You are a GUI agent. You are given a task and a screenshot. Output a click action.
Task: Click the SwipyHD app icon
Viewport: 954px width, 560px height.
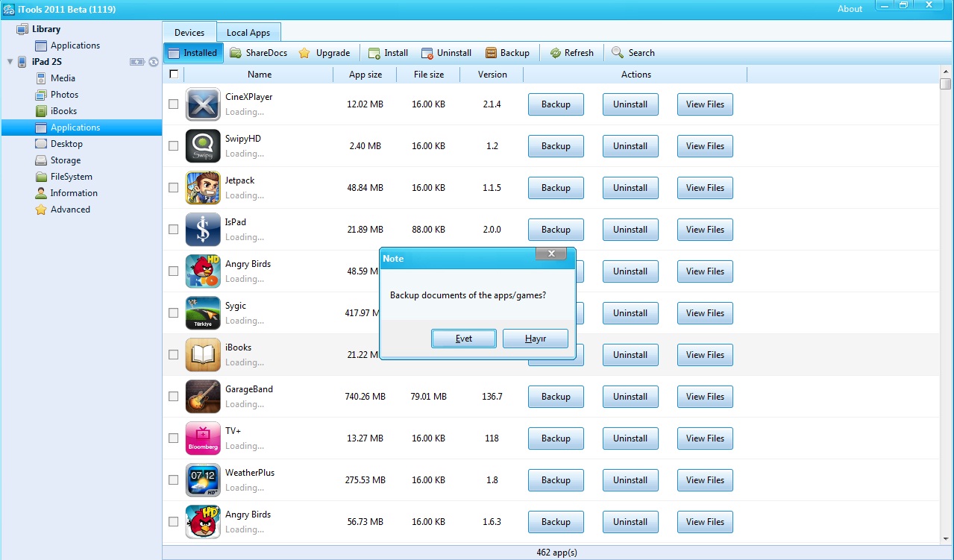(x=203, y=146)
